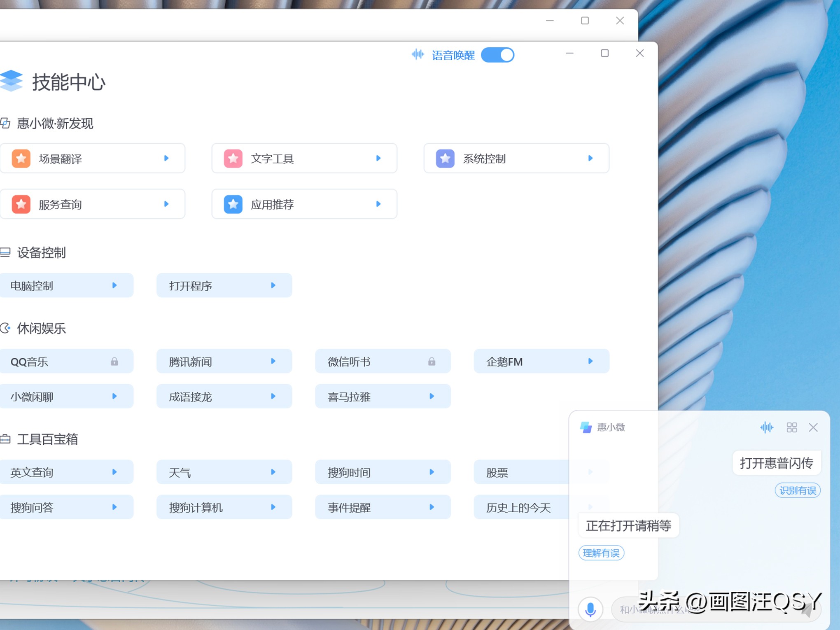Image resolution: width=840 pixels, height=630 pixels.
Task: Select the 文字工具 star icon
Action: tap(233, 159)
